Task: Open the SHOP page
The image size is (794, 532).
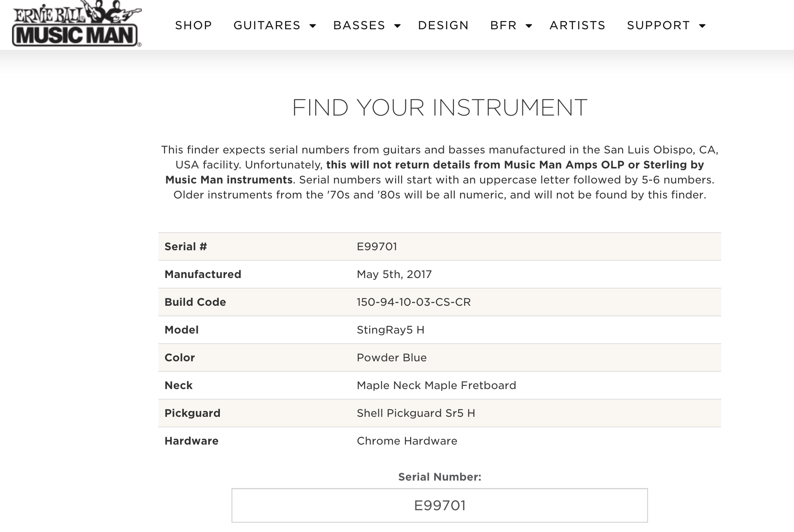Action: point(194,26)
